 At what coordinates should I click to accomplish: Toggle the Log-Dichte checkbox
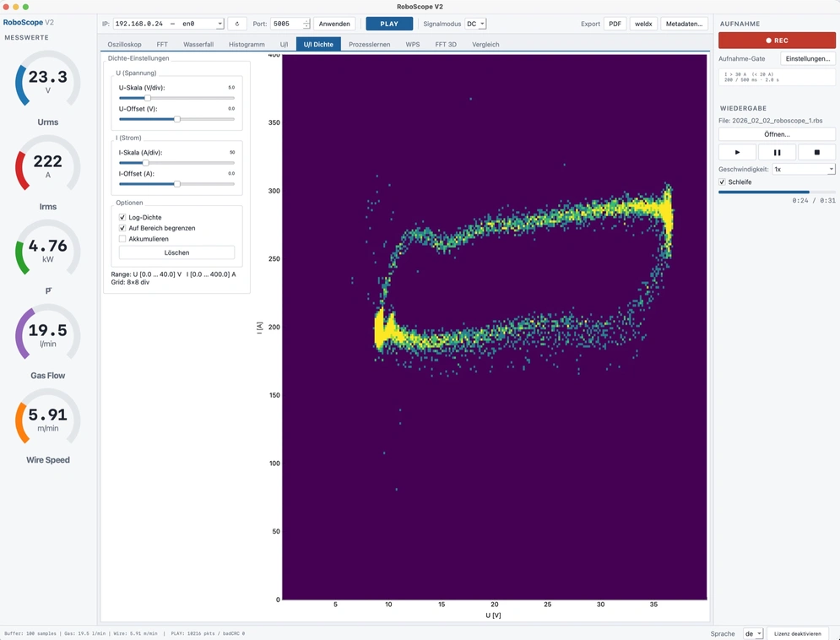122,218
